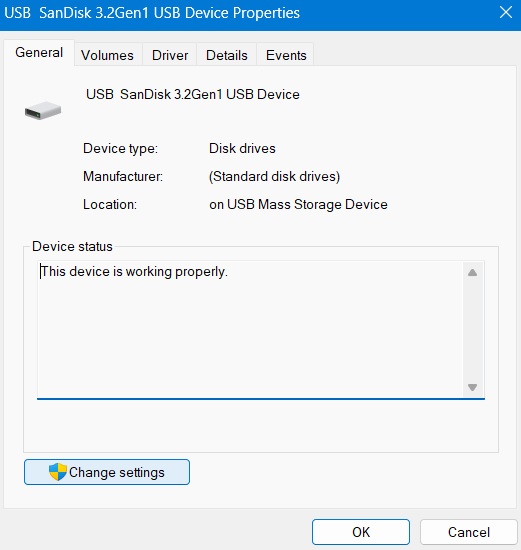View the Events tab

(x=286, y=55)
